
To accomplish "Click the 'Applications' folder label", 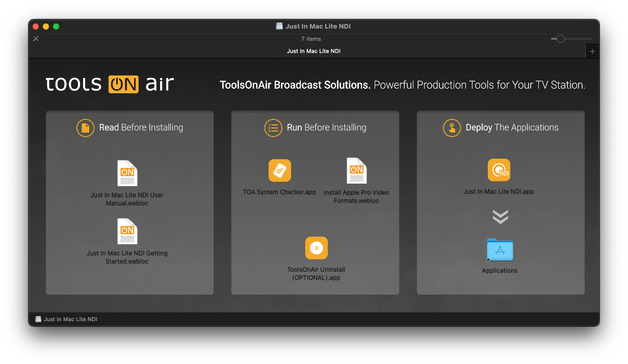I will coord(500,271).
